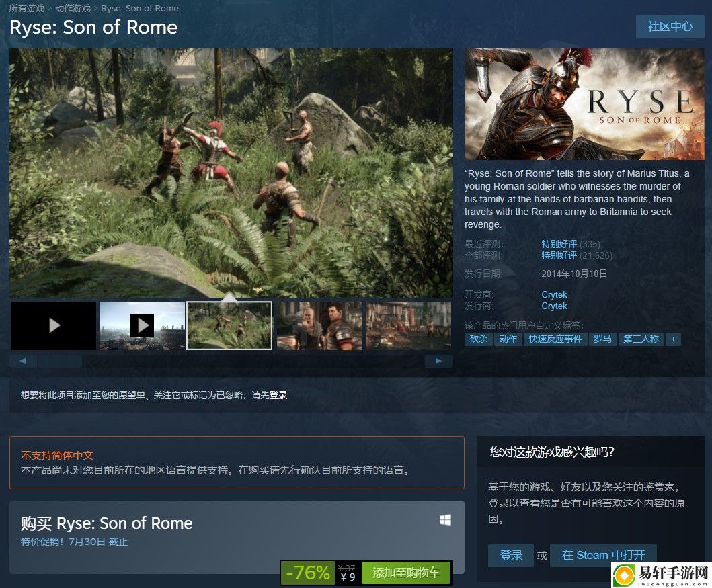This screenshot has width=712, height=588.
Task: Select the 快速反应事件 tag
Action: pos(555,339)
